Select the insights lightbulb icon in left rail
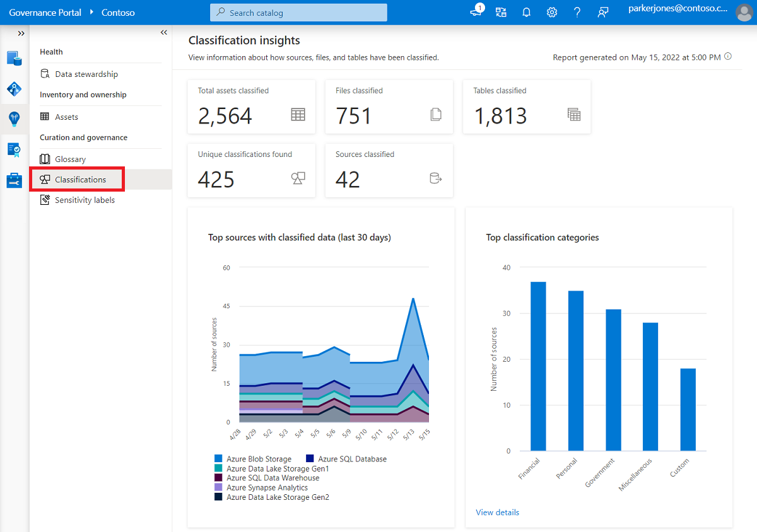Image resolution: width=757 pixels, height=532 pixels. point(14,119)
